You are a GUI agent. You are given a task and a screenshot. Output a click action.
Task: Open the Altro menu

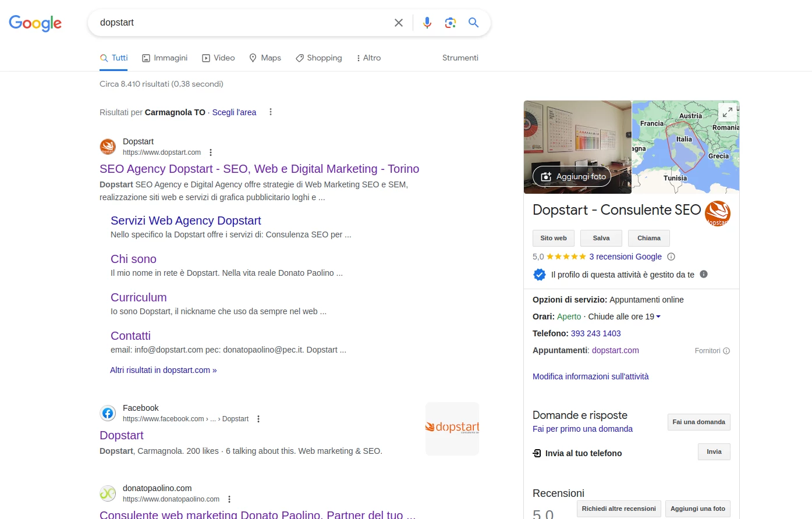coord(368,58)
